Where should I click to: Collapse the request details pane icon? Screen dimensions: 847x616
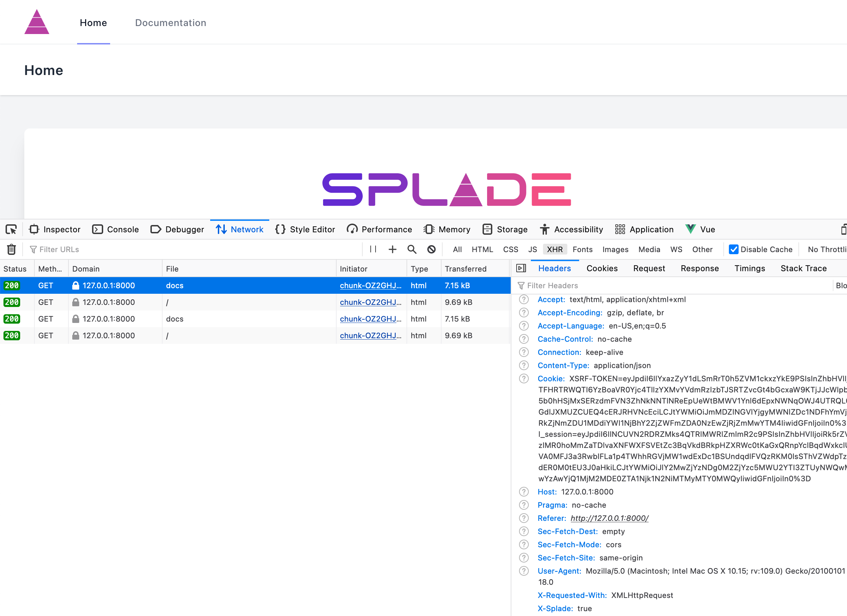click(x=521, y=268)
